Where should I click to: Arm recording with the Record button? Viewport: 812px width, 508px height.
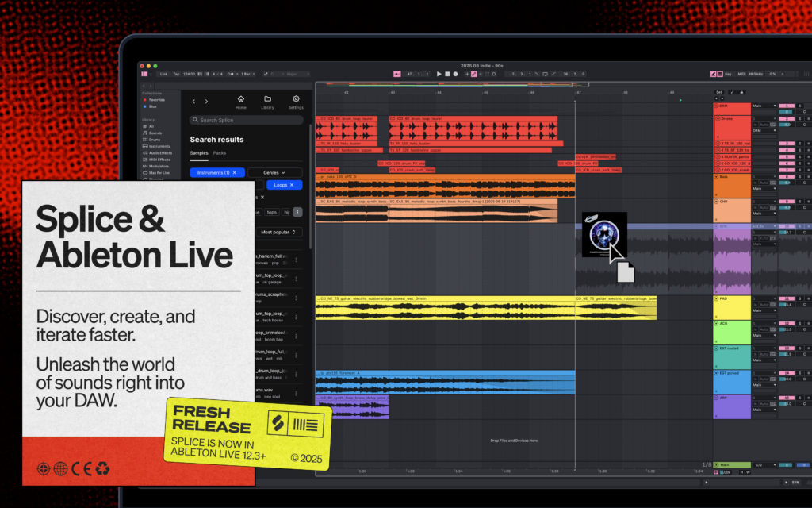tap(456, 73)
